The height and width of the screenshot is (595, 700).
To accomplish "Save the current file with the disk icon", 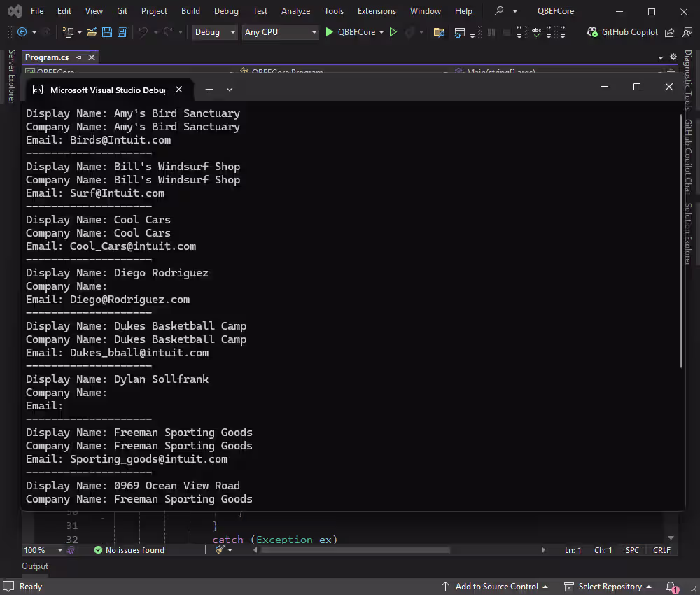I will click(107, 32).
